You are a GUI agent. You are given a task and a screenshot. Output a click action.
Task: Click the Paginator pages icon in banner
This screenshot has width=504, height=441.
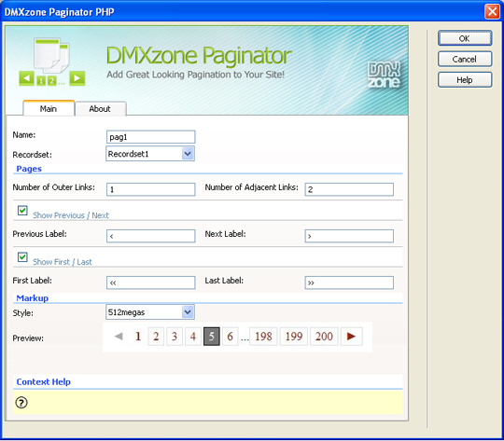point(51,62)
